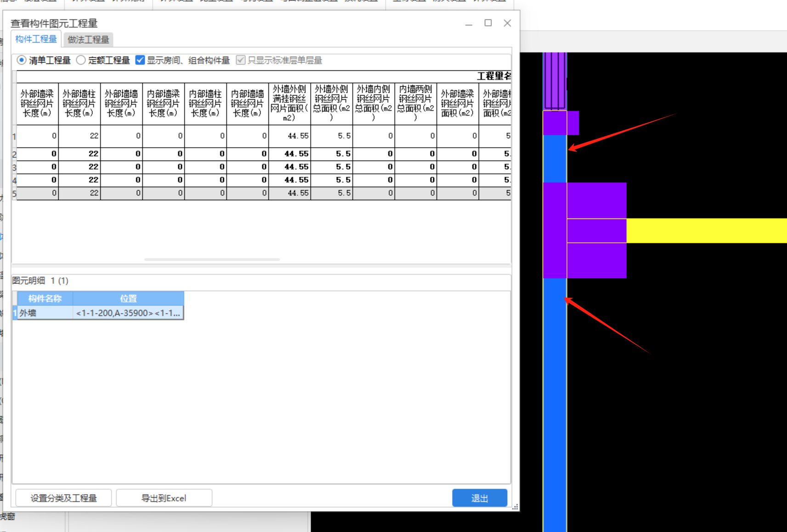This screenshot has height=532, width=787.
Task: Click the 外墙外侧满挂钢丝网片面积 column header
Action: (x=289, y=104)
